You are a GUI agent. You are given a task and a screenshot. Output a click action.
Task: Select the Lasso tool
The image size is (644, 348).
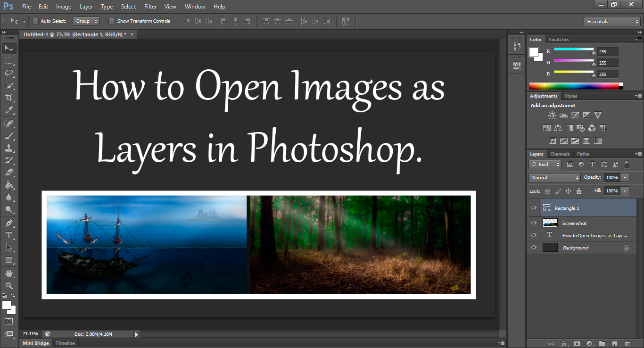click(9, 73)
